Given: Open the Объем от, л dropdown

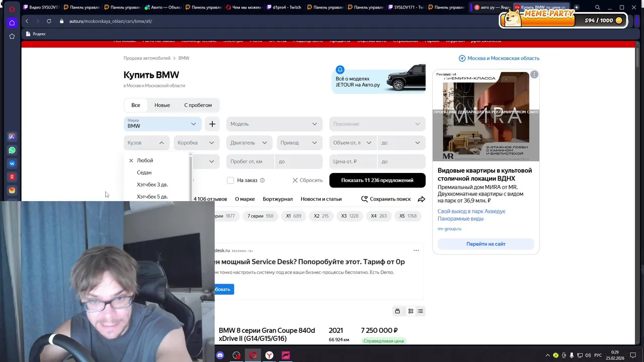Looking at the screenshot, I should (353, 143).
